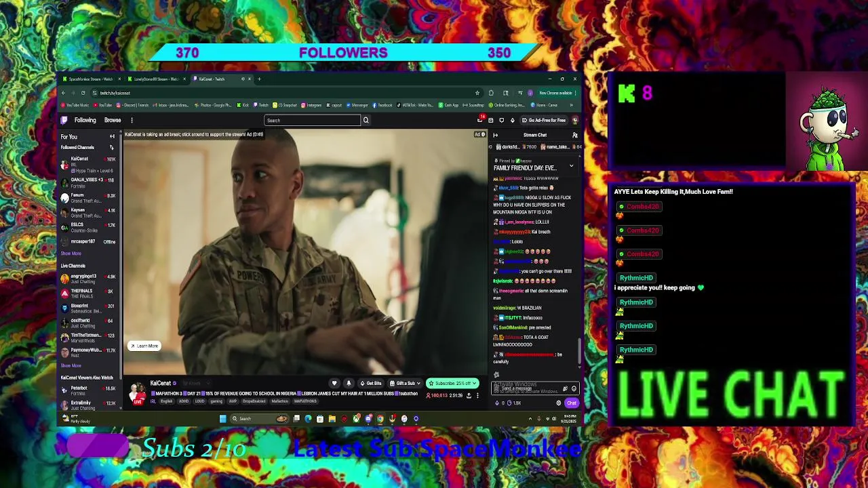
Task: Click the Windows Start button
Action: (222, 419)
